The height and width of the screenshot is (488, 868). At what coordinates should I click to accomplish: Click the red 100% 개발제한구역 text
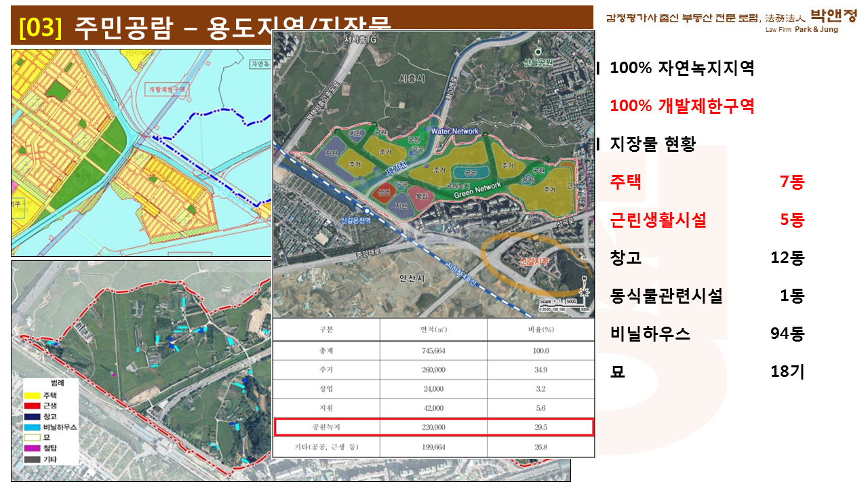click(682, 106)
